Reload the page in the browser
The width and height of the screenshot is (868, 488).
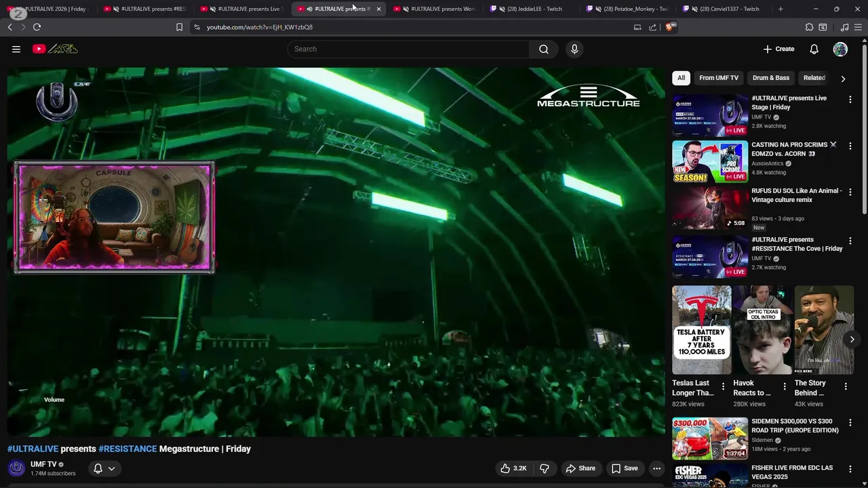click(x=37, y=27)
